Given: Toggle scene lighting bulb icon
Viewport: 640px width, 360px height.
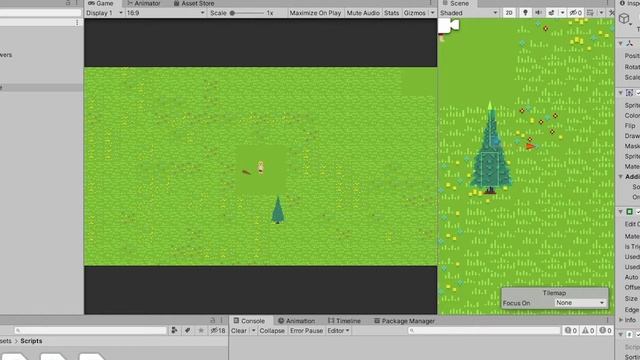Looking at the screenshot, I should pyautogui.click(x=525, y=13).
